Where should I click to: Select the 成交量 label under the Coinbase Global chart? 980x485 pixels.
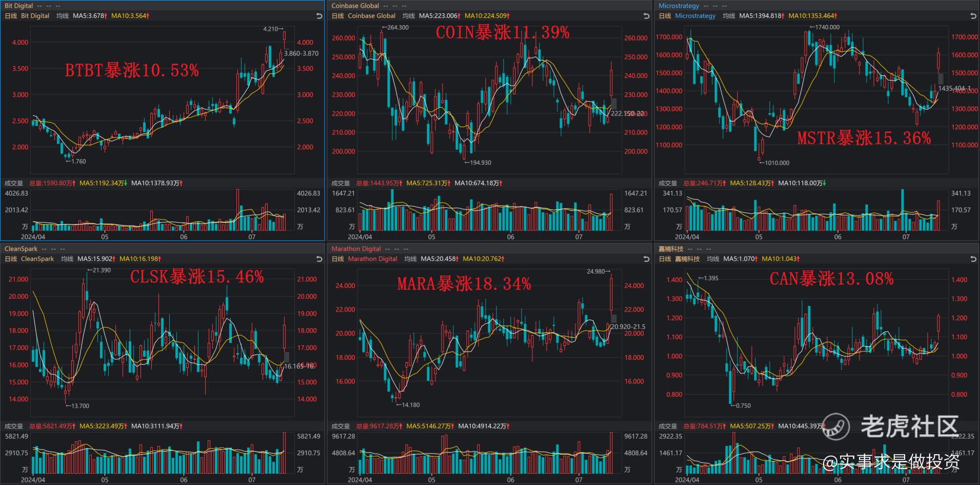341,183
